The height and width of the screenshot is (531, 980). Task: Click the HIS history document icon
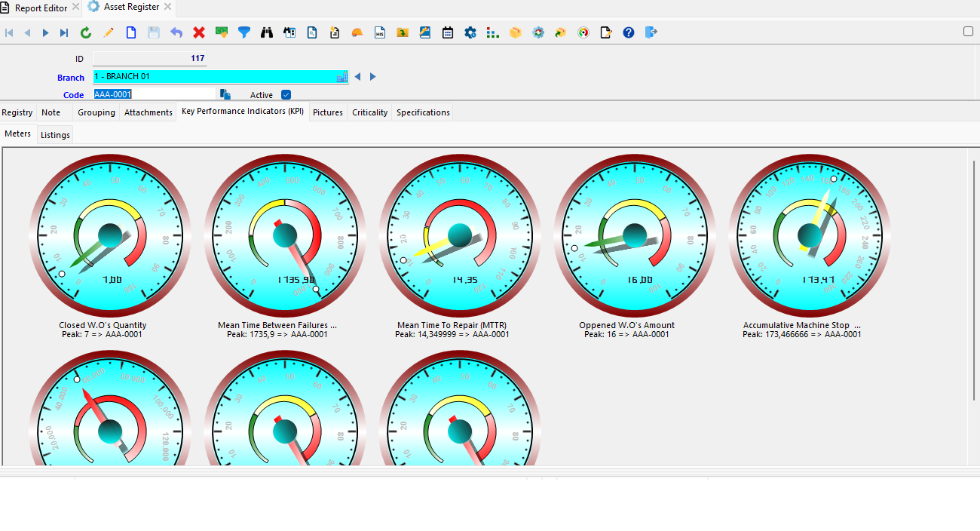(379, 32)
